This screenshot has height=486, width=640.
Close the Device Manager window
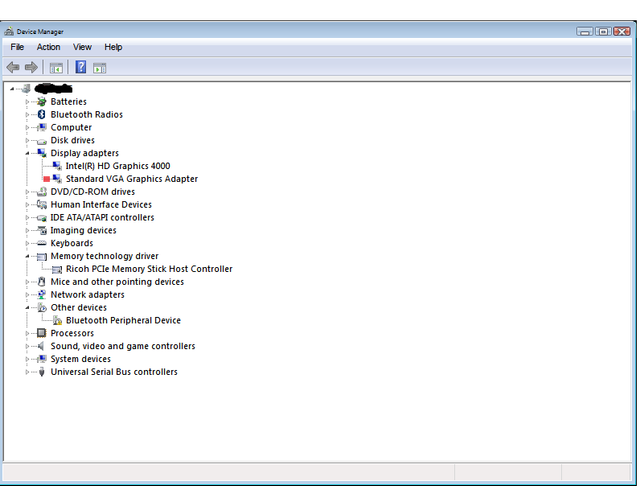(x=622, y=31)
